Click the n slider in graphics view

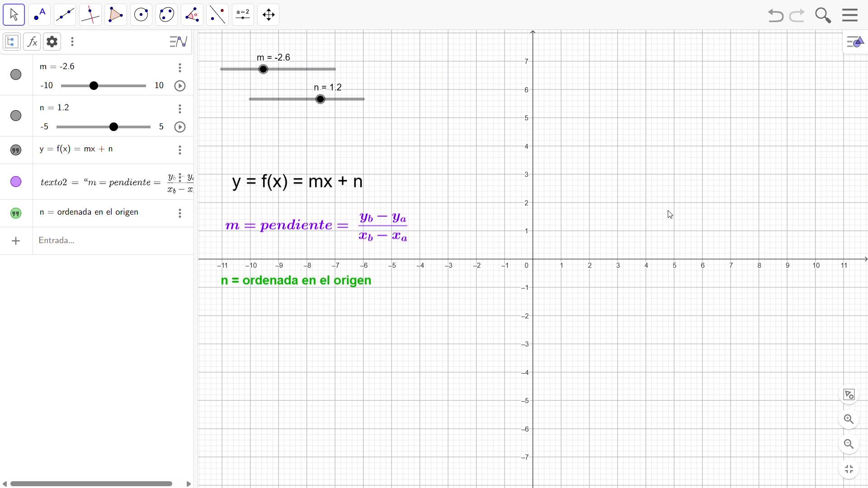[307, 99]
